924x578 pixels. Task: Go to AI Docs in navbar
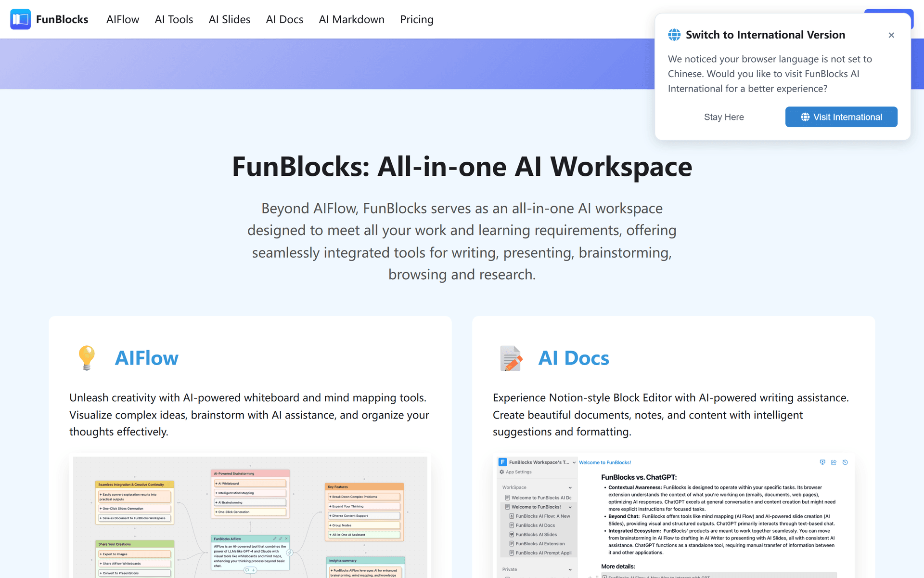coord(284,19)
